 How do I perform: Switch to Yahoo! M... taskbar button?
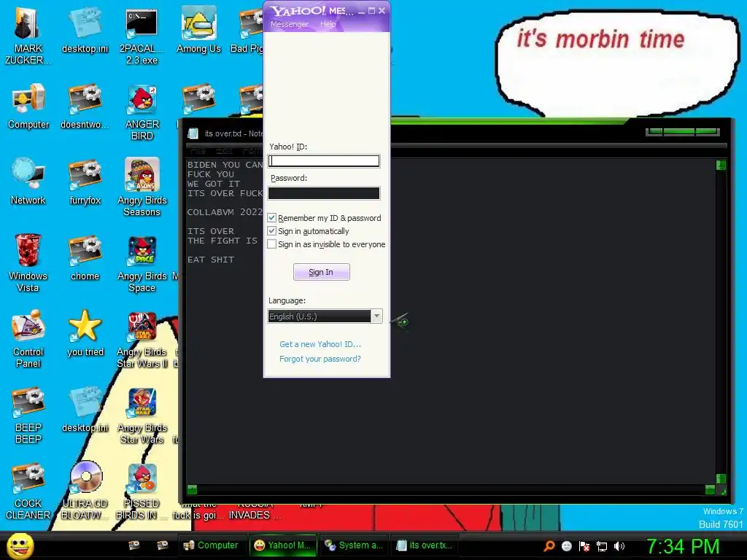[283, 545]
